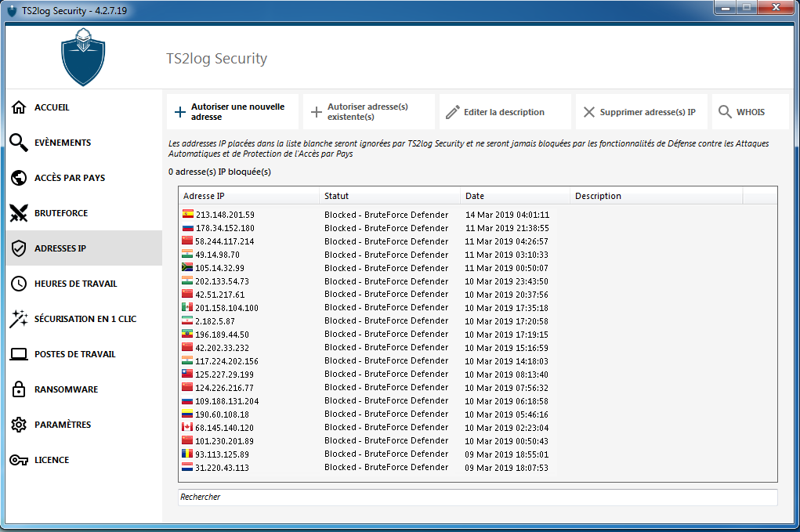
Task: Click the padlock Ransomware icon
Action: pos(19,389)
